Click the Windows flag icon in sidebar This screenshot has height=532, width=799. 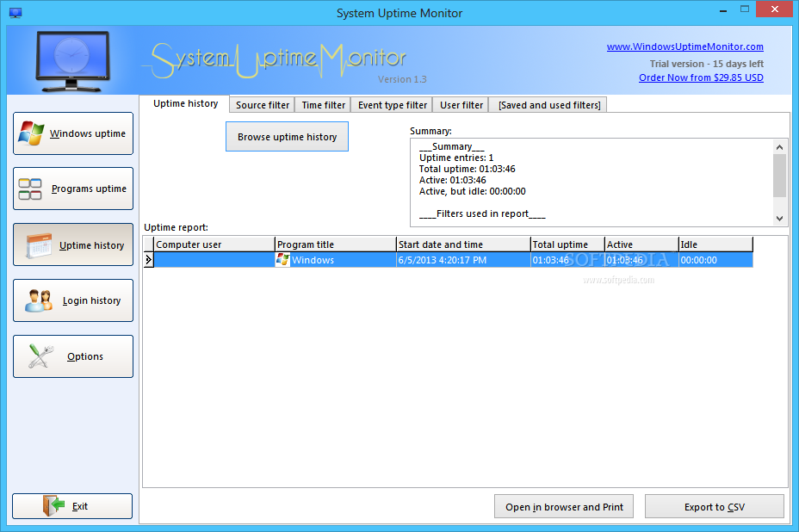click(31, 133)
